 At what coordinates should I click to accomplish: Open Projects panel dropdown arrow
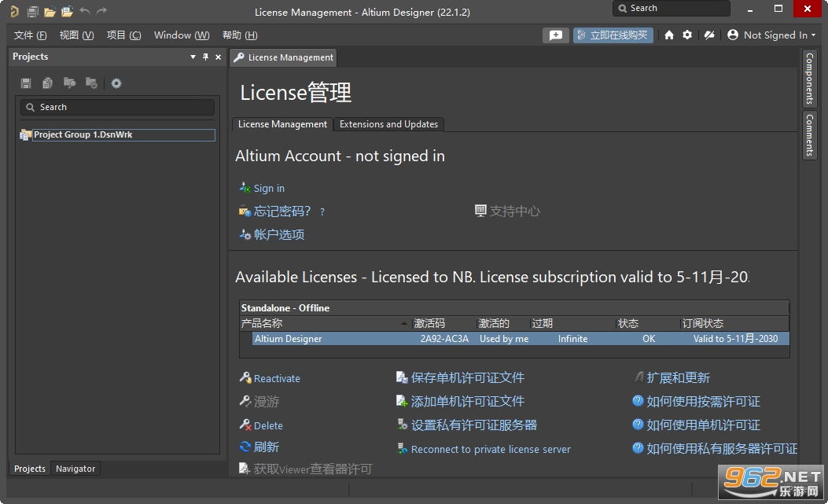193,57
